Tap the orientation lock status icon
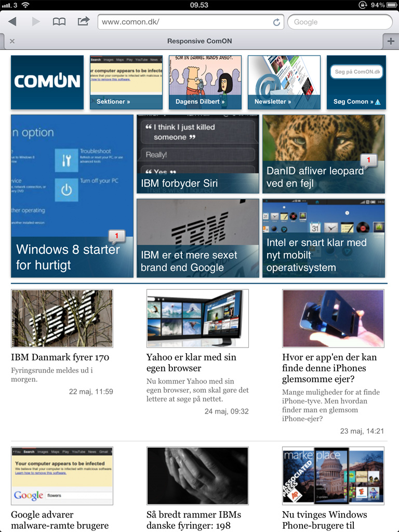 click(x=363, y=5)
